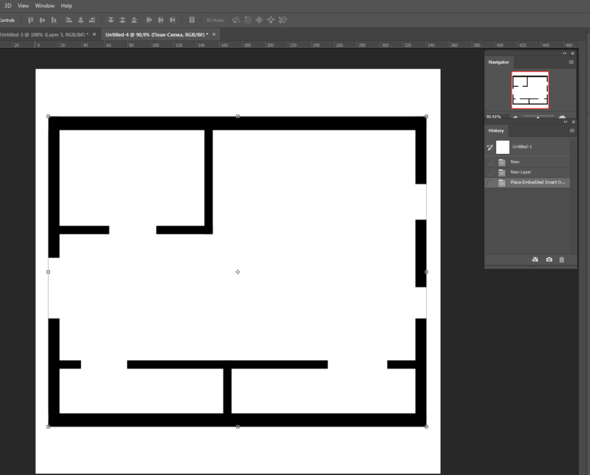Click the Distribute Vertical Centers icon
The width and height of the screenshot is (590, 475).
point(122,20)
